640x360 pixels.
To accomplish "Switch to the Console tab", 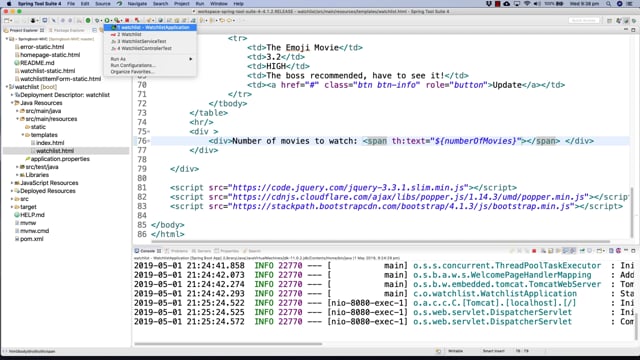I will tap(147, 251).
